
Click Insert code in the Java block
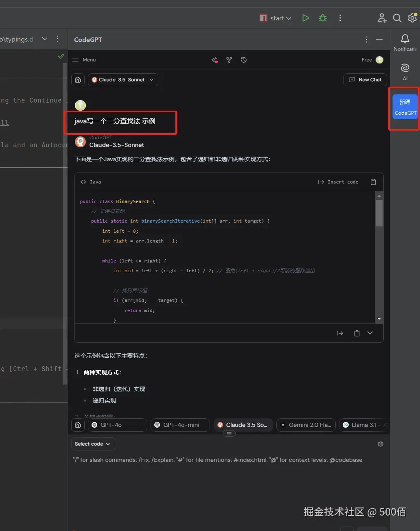click(338, 182)
